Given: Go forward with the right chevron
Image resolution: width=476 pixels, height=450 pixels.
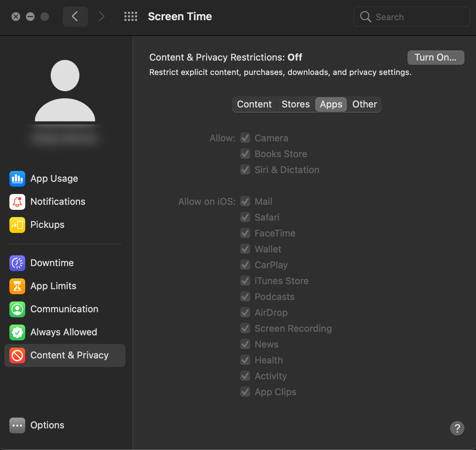Looking at the screenshot, I should [x=102, y=17].
